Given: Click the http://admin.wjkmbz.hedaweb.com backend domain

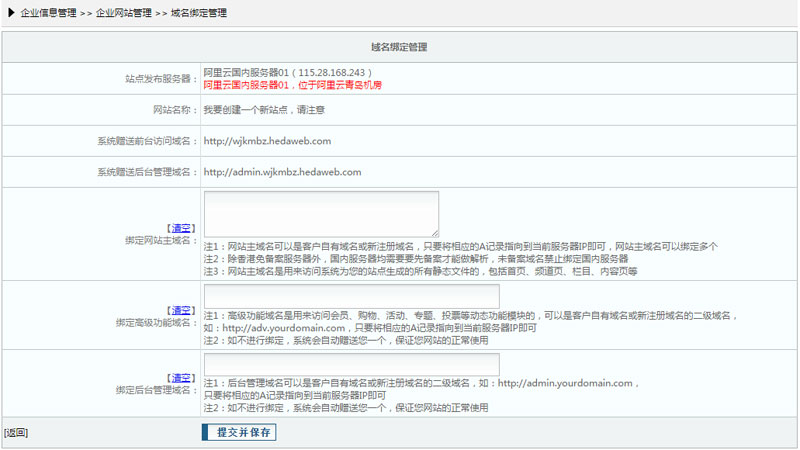Looking at the screenshot, I should click(x=282, y=172).
